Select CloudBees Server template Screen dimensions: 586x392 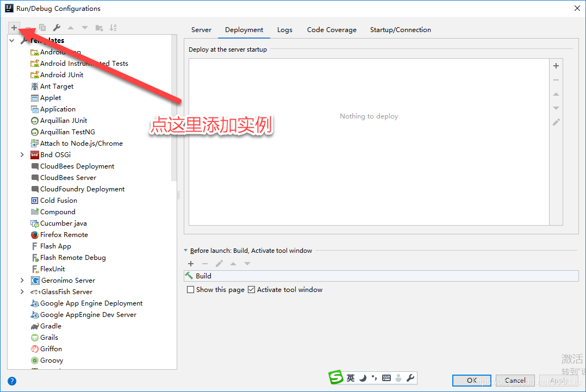(x=64, y=177)
